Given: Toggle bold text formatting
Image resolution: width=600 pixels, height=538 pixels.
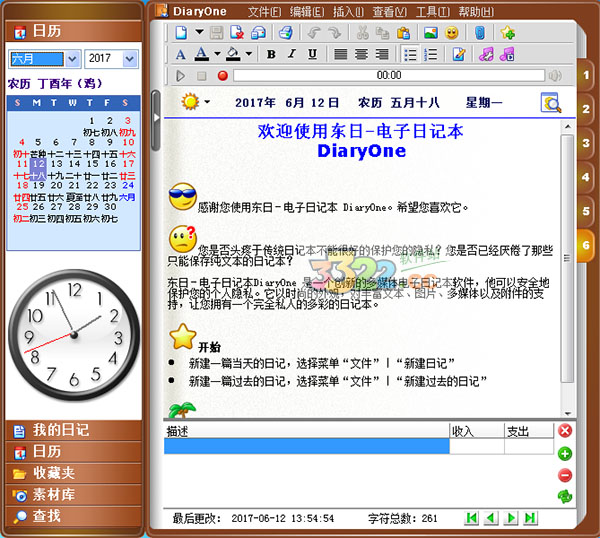Looking at the screenshot, I should [x=272, y=54].
